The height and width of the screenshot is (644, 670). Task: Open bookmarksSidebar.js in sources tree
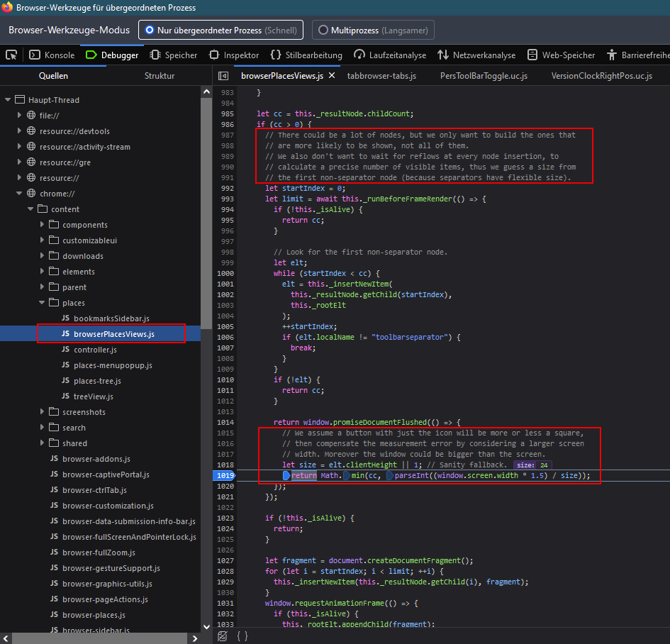tap(111, 318)
